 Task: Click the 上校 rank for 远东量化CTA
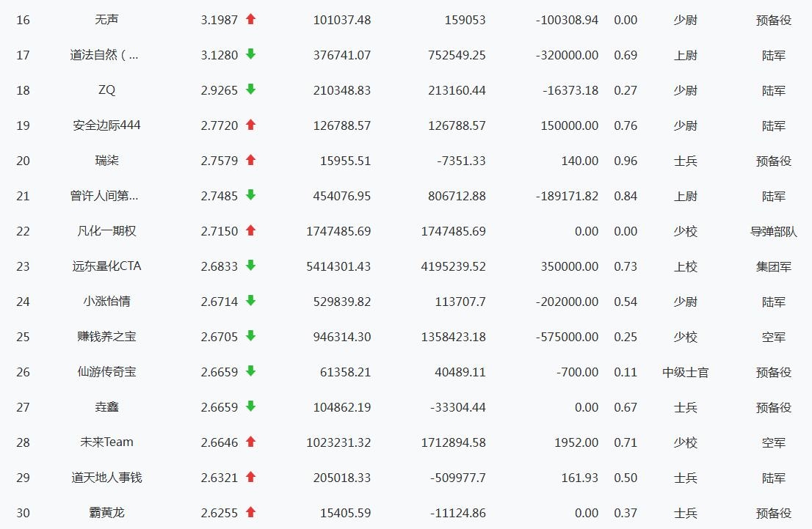click(685, 266)
